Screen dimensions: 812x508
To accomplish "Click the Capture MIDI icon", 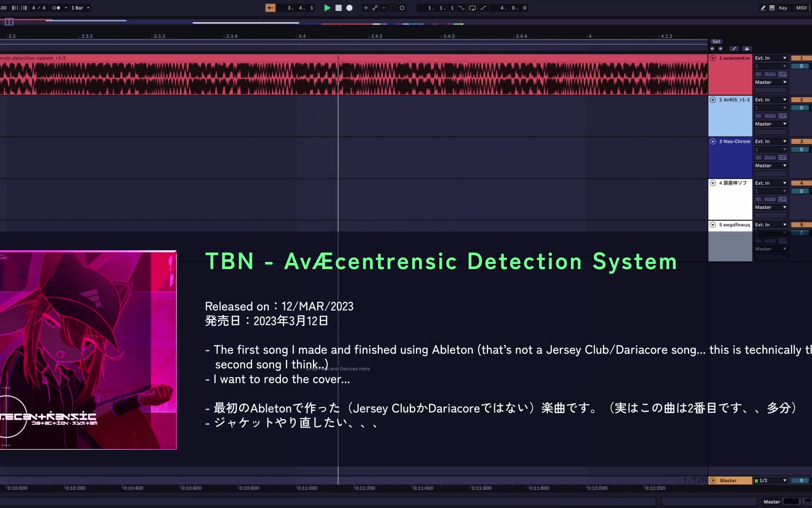I will (393, 8).
